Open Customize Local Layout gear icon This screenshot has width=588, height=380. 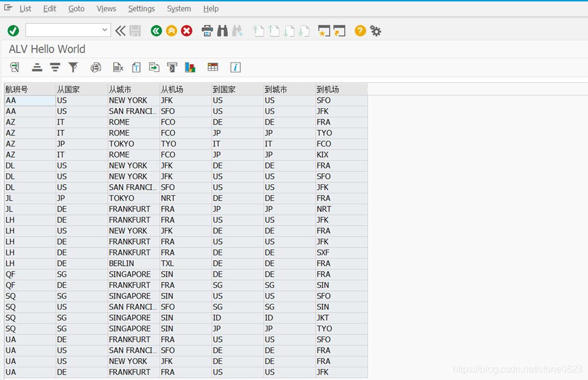pos(375,30)
